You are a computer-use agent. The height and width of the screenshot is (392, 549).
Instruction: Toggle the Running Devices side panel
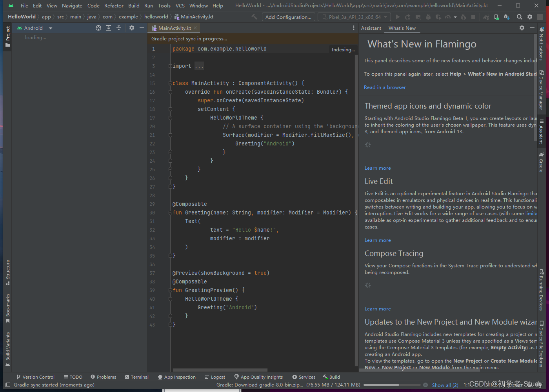point(541,290)
